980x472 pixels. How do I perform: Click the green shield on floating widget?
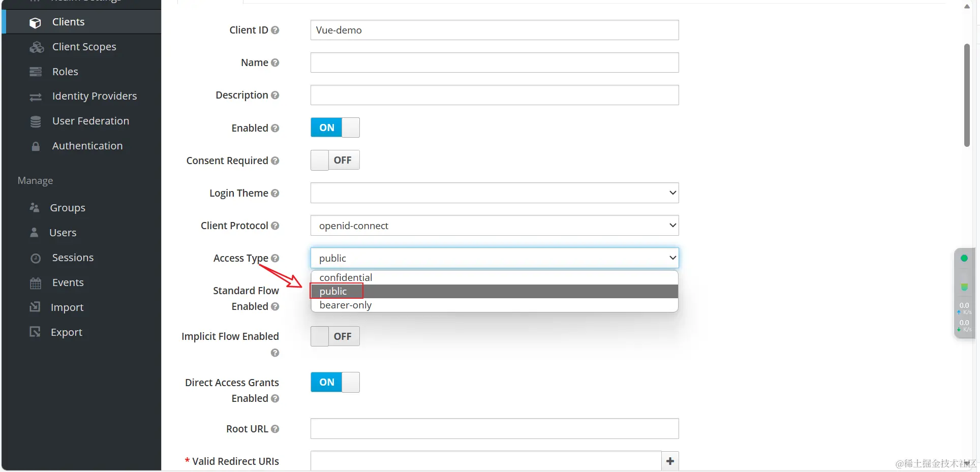[964, 287]
